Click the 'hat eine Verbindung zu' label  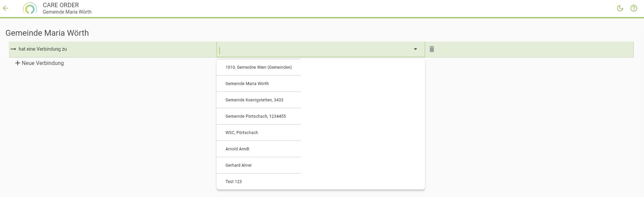click(43, 49)
